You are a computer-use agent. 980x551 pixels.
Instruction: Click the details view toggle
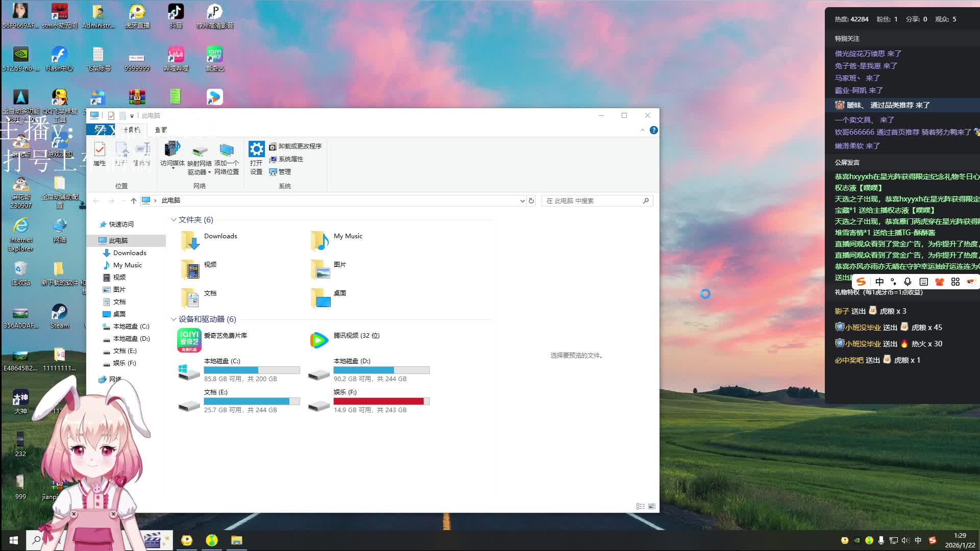(640, 507)
